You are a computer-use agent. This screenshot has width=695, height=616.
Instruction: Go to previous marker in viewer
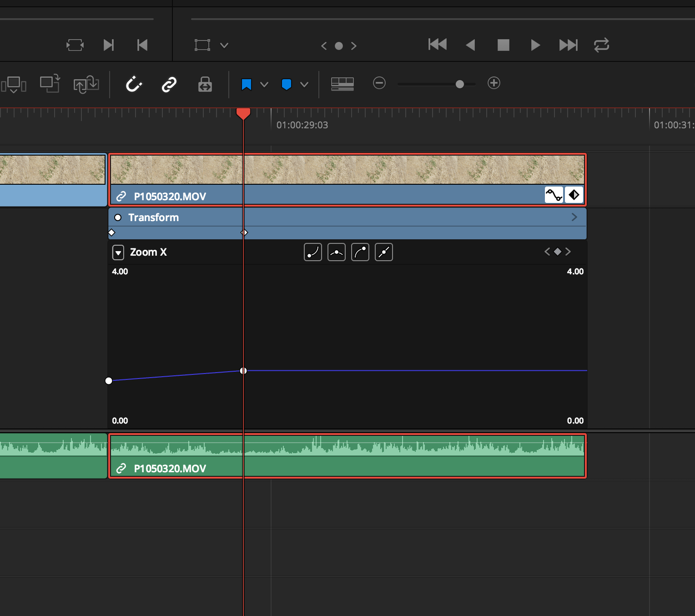(x=324, y=46)
